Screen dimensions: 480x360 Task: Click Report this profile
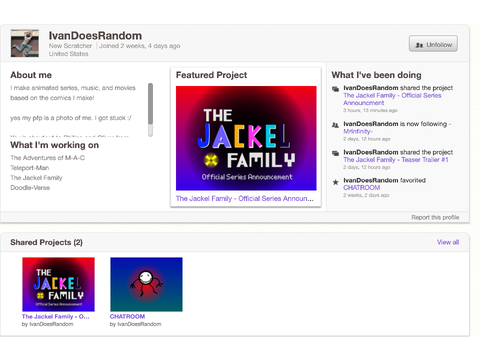click(x=435, y=217)
